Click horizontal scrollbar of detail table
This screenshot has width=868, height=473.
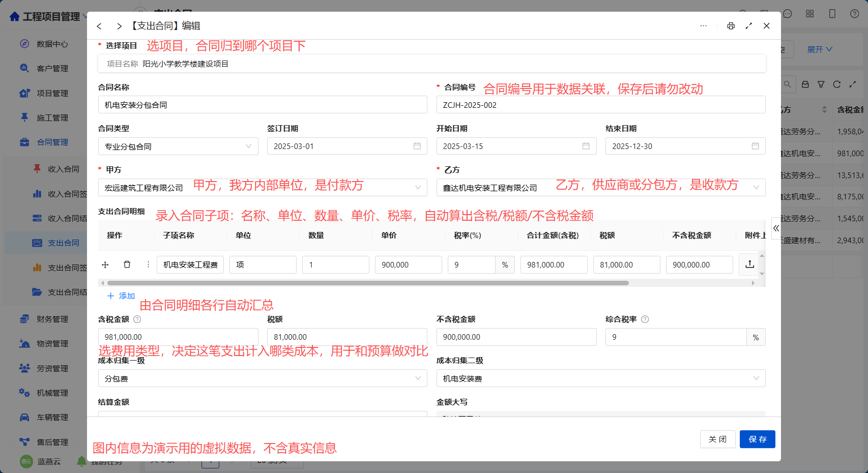click(368, 283)
